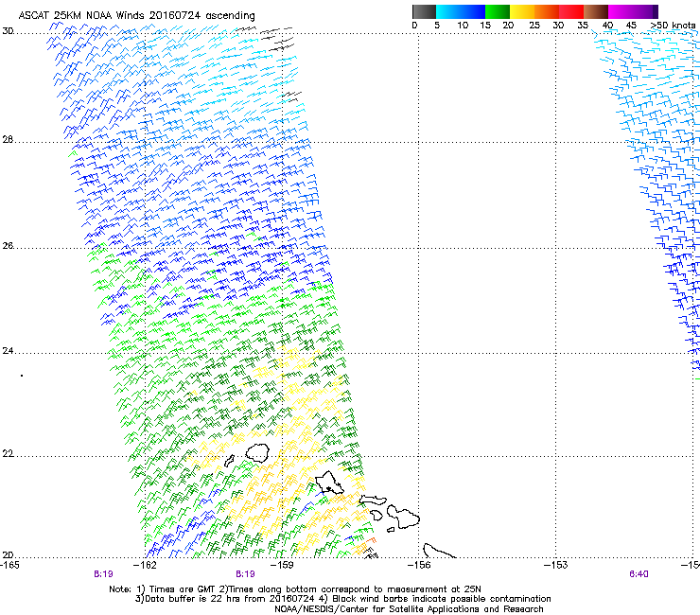Viewport: 700px width, 615px height.
Task: Select the latitude label '24'
Action: pos(8,351)
